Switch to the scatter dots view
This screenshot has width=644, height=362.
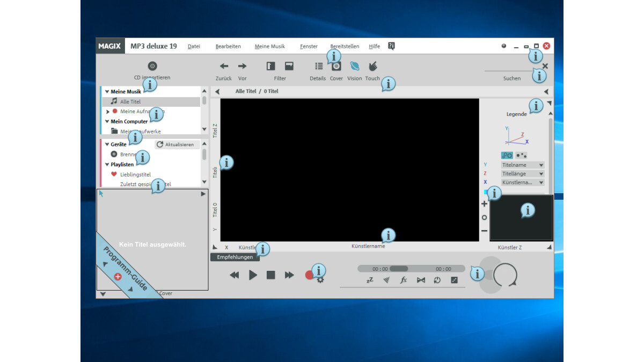522,155
